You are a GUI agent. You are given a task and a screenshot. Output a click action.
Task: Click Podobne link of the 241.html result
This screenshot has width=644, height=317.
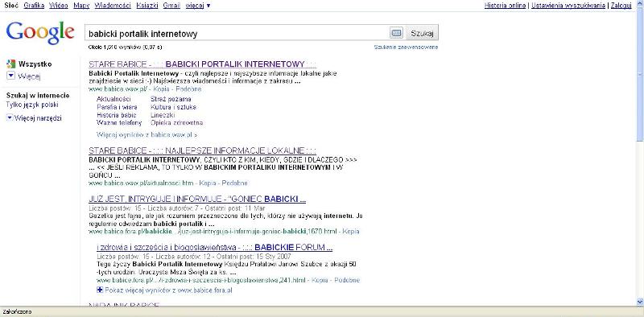[347, 281]
